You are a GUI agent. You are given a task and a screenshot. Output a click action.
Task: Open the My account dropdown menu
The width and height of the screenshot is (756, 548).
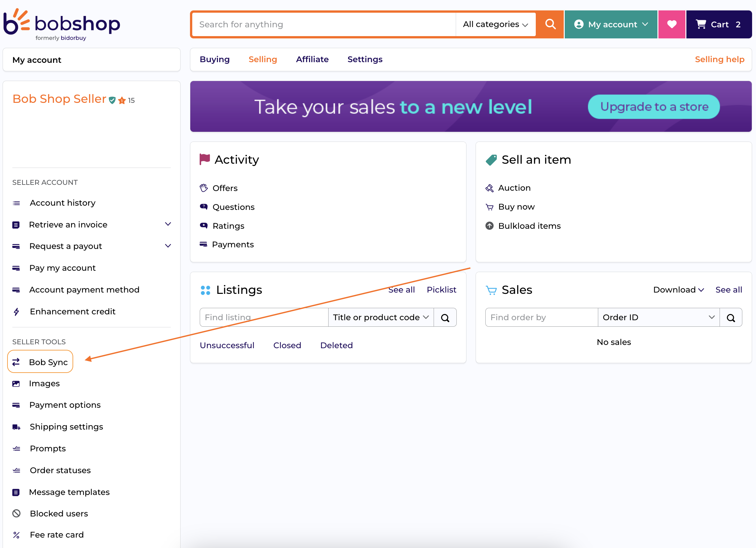pos(611,24)
